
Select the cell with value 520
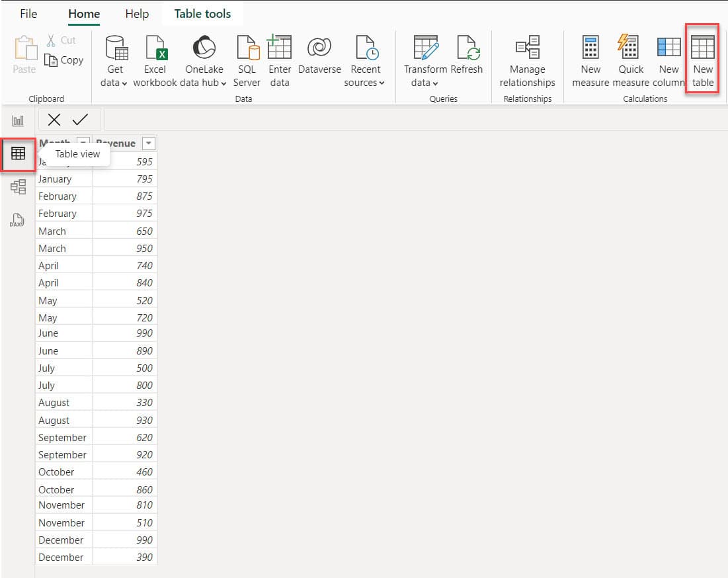click(x=125, y=300)
